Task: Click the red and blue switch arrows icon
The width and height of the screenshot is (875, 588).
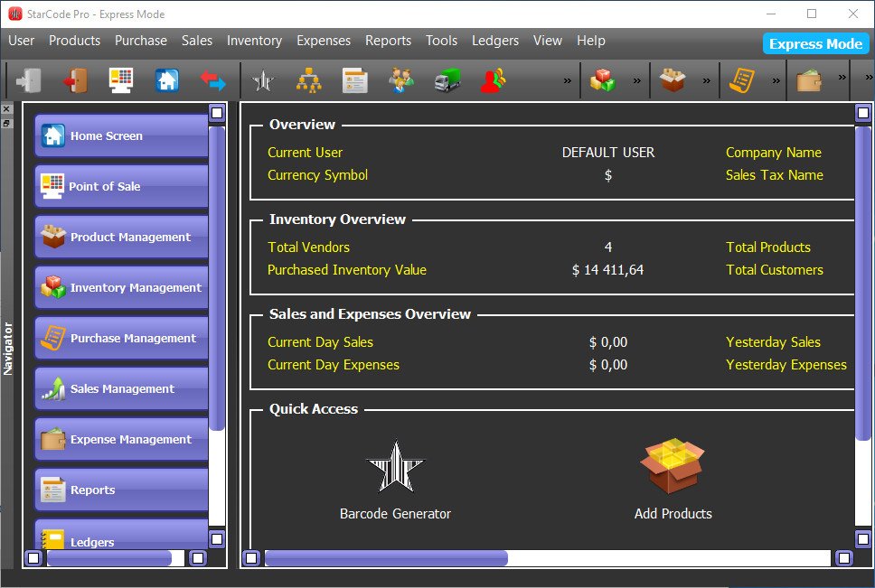Action: [x=213, y=80]
